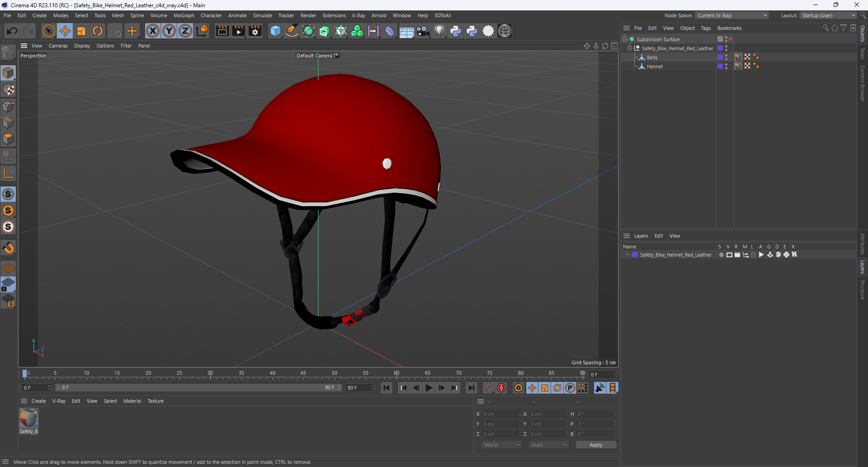Toggle the Locked Workplane icon

(x=8, y=285)
